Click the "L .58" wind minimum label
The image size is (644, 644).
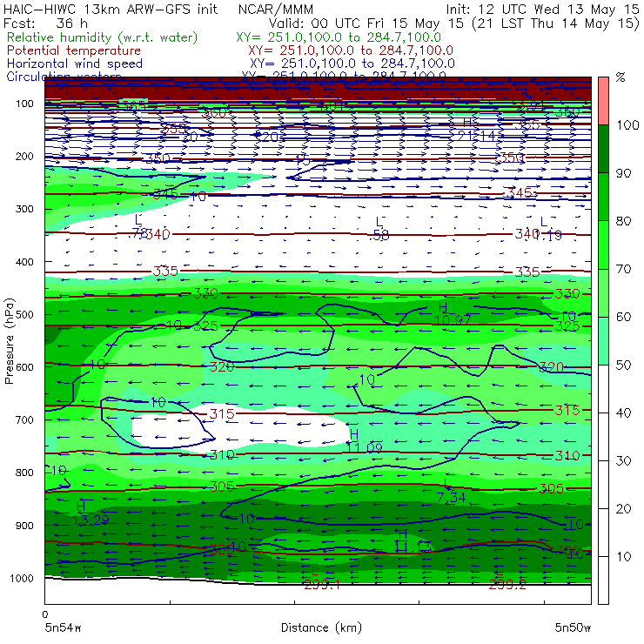[x=379, y=229]
